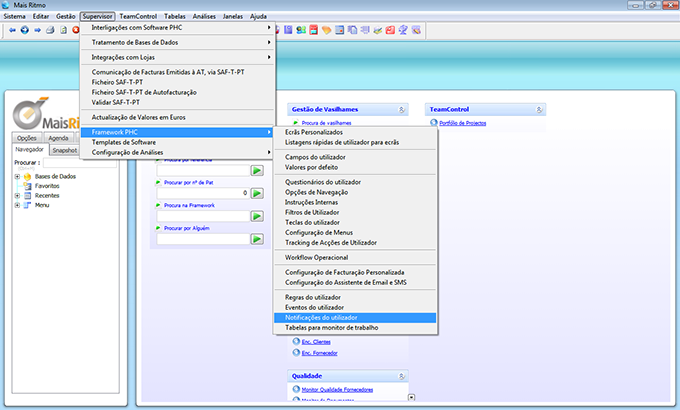Click the people group toolbar icon

click(301, 30)
